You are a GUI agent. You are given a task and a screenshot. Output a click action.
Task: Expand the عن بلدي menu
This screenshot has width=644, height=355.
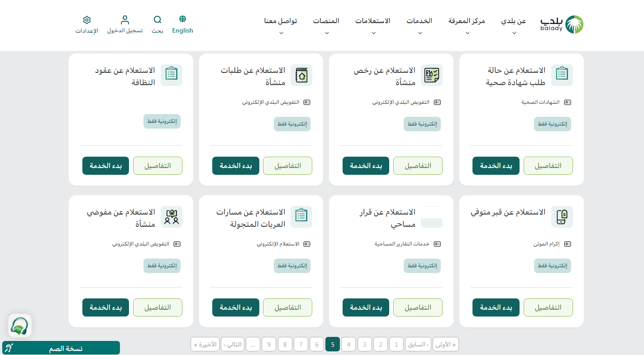point(514,25)
